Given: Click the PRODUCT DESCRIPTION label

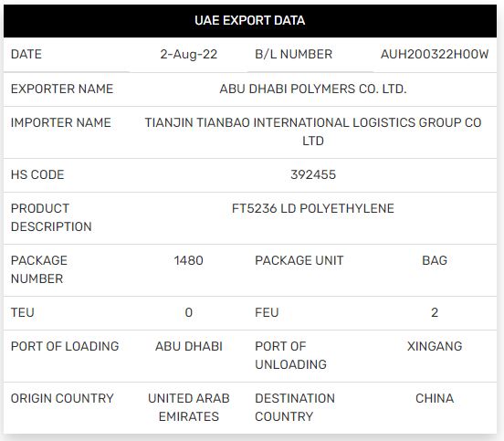Looking at the screenshot, I should (x=51, y=217).
